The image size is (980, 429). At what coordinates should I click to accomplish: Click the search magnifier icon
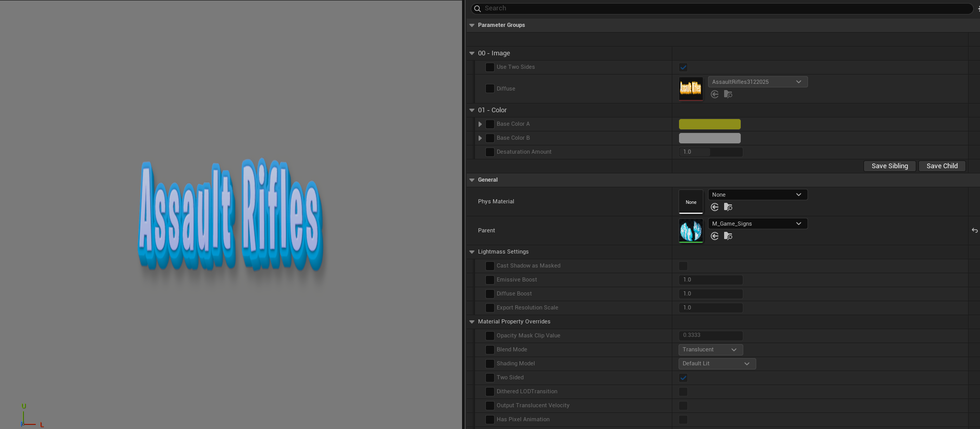[x=478, y=9]
